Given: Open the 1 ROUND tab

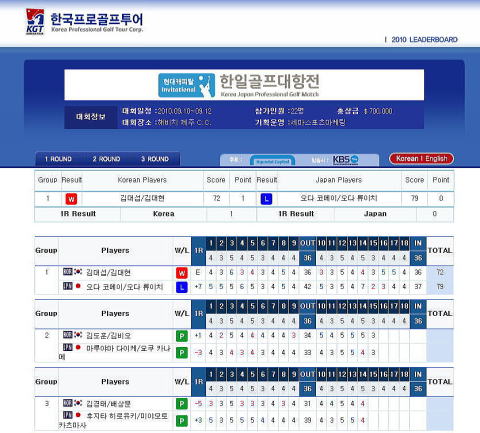Looking at the screenshot, I should click(x=58, y=159).
